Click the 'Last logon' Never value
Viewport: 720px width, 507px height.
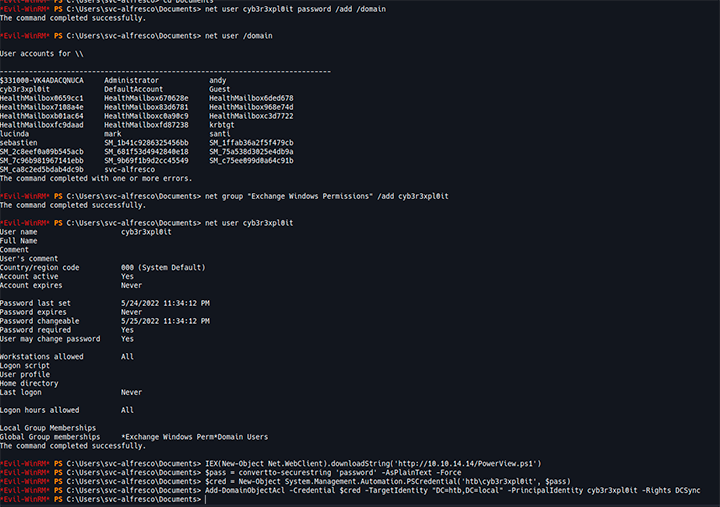[131, 392]
